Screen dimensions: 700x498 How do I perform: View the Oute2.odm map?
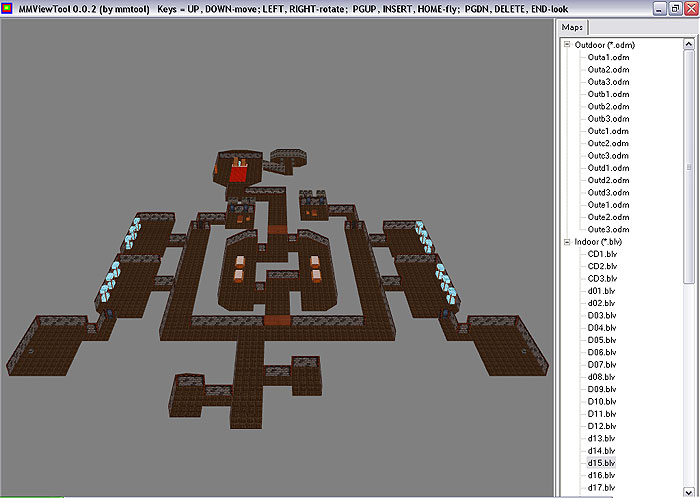pos(608,217)
